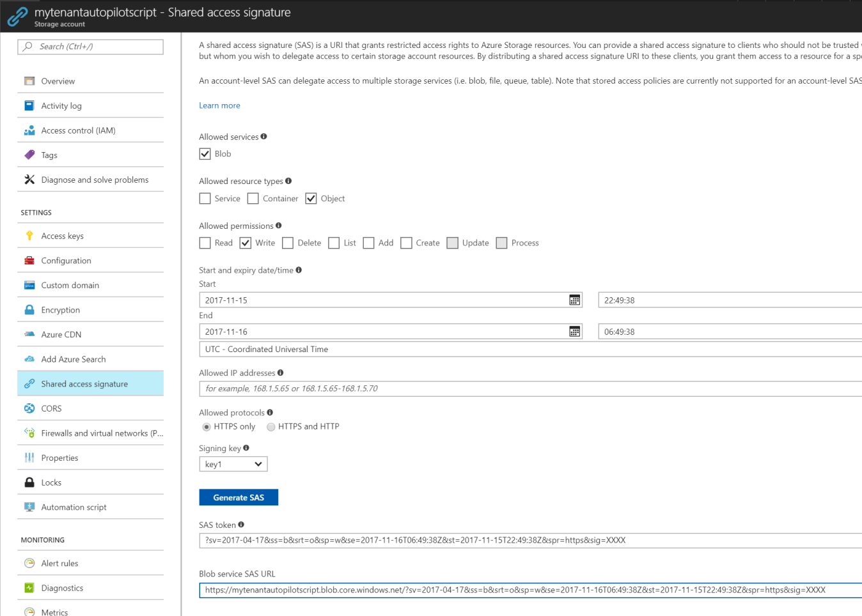Image resolution: width=862 pixels, height=616 pixels.
Task: Open Access control (IAM)
Action: click(x=80, y=130)
